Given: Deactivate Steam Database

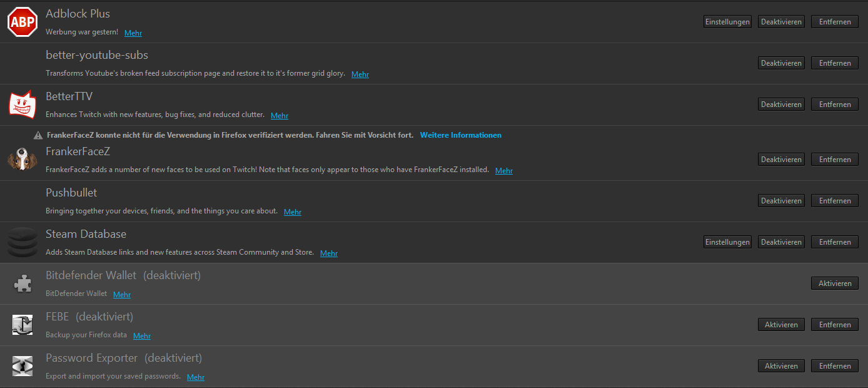Looking at the screenshot, I should point(781,242).
